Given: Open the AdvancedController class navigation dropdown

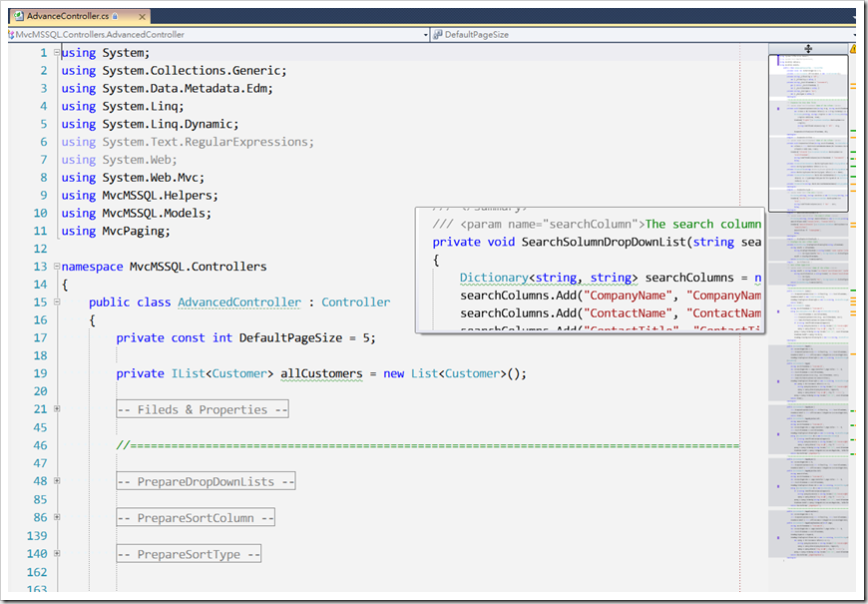Looking at the screenshot, I should 425,34.
